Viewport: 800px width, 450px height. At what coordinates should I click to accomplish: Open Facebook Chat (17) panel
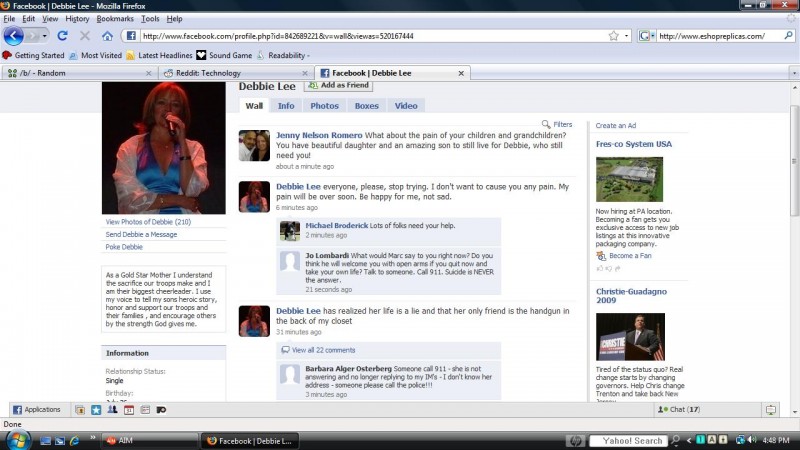(x=679, y=409)
